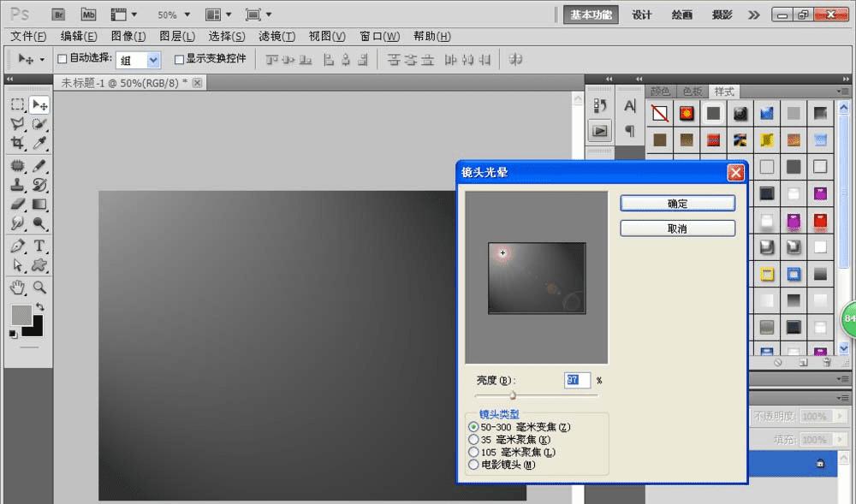Select the Eyedropper tool
This screenshot has width=856, height=504.
coord(39,144)
